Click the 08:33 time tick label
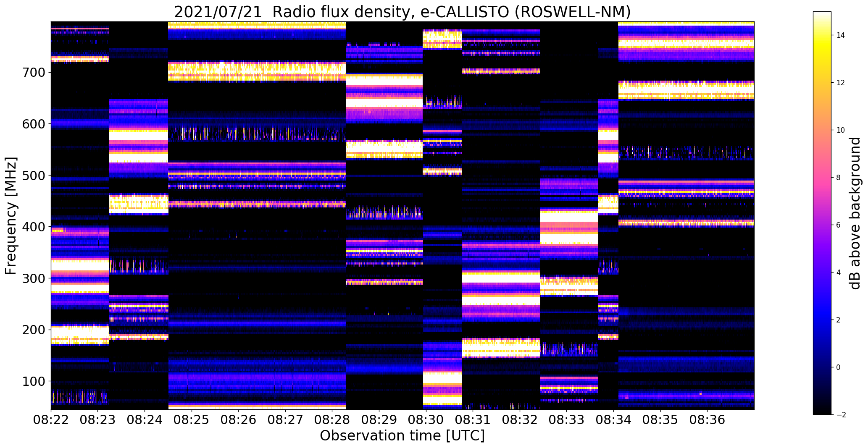This screenshot has width=868, height=448. (x=567, y=419)
